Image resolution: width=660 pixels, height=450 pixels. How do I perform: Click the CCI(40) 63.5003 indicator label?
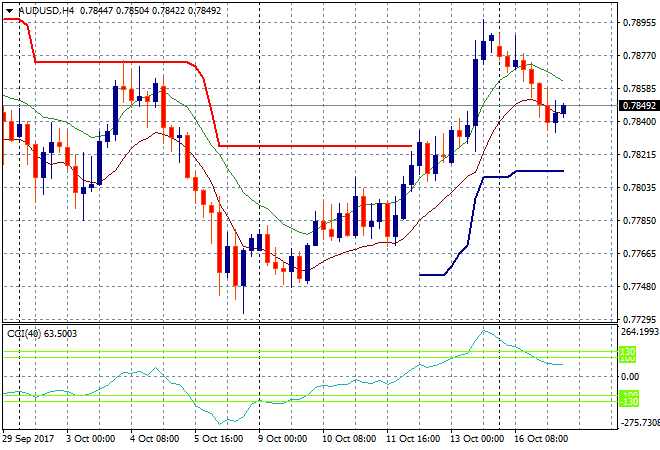pyautogui.click(x=42, y=334)
